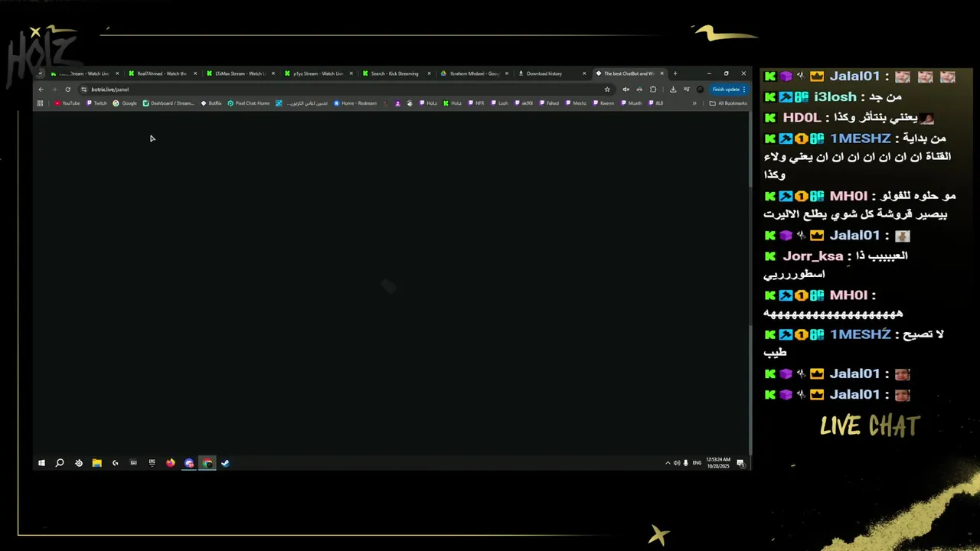Open the Dashboard / Stream bookmark

tap(169, 103)
